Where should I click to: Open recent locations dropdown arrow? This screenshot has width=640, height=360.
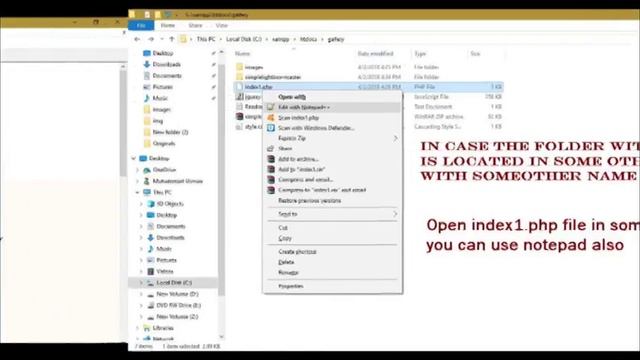[x=162, y=39]
